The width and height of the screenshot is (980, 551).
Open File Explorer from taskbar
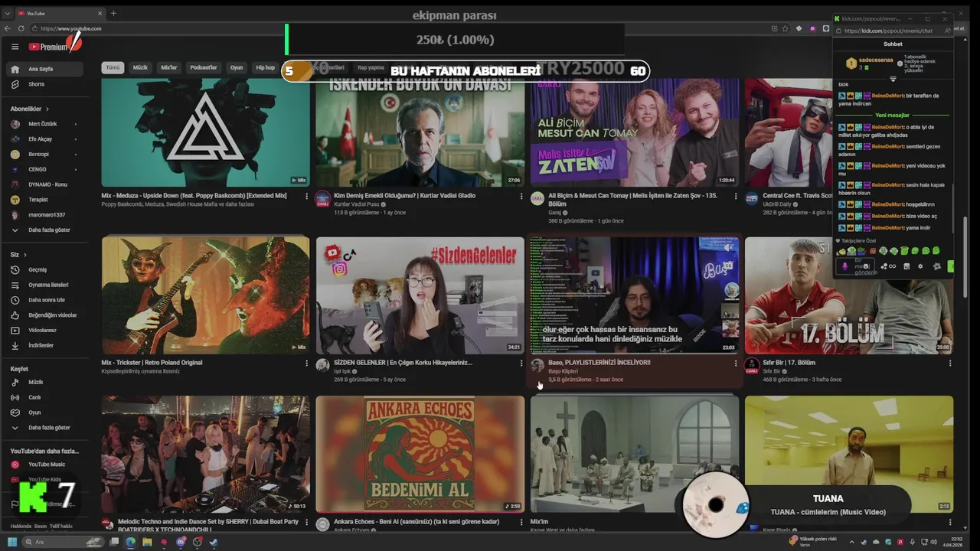point(147,542)
